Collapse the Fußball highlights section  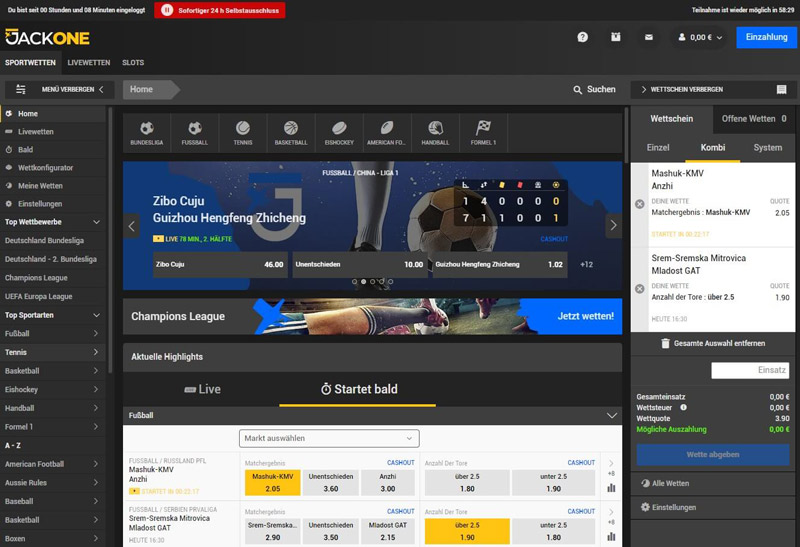tap(611, 415)
